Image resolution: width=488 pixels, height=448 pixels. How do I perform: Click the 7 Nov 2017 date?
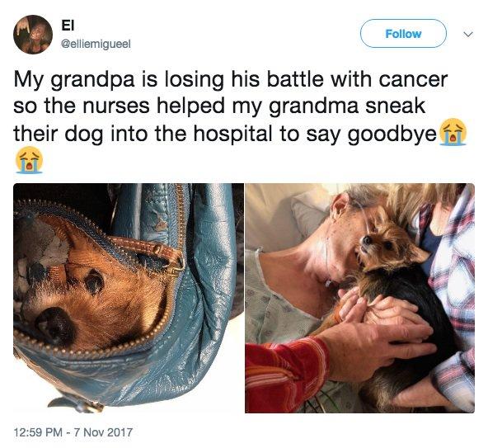(x=103, y=432)
